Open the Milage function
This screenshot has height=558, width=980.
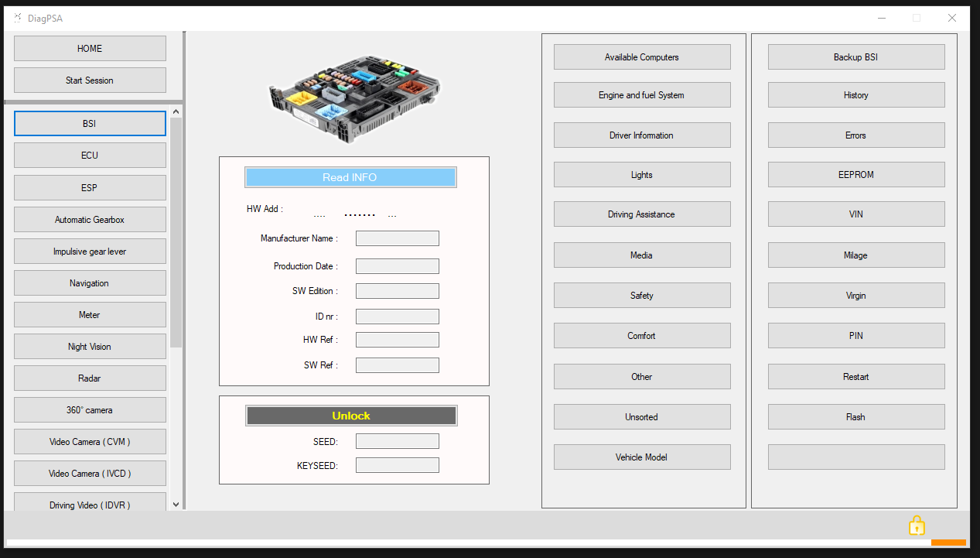pos(856,255)
